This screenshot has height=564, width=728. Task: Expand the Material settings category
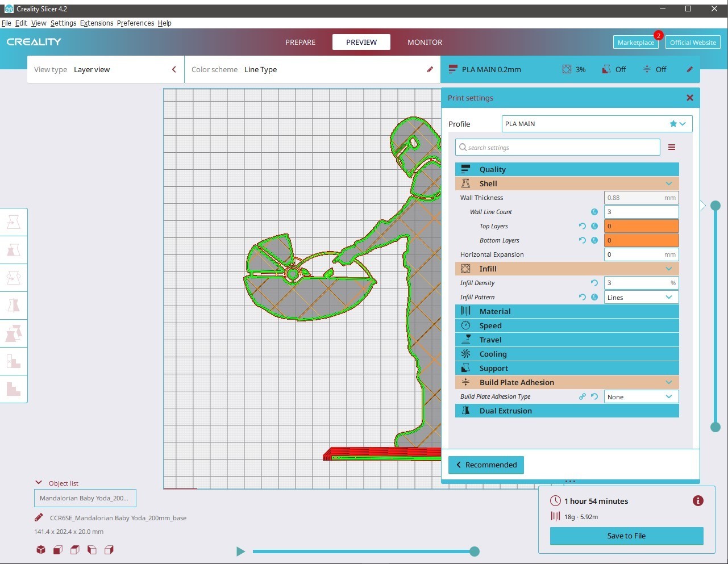[567, 311]
